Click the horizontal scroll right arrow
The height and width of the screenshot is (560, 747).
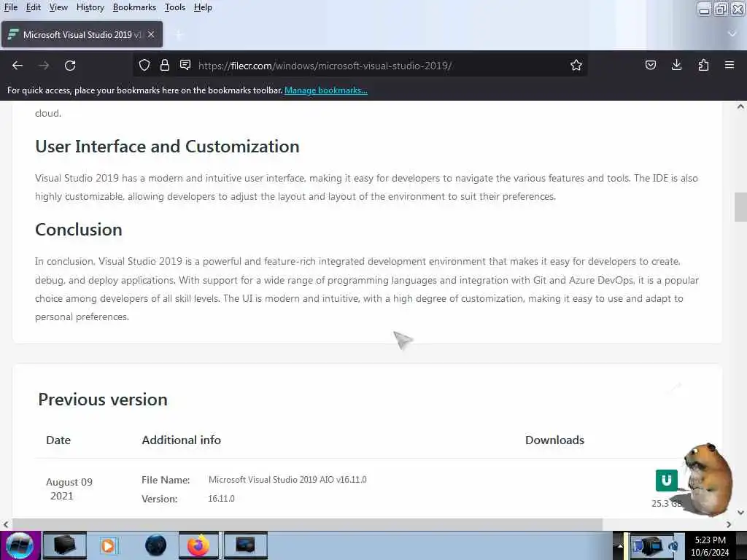click(729, 524)
